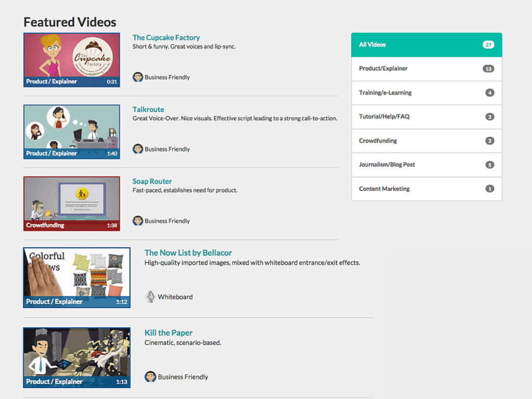Select the All Videos category

click(427, 45)
